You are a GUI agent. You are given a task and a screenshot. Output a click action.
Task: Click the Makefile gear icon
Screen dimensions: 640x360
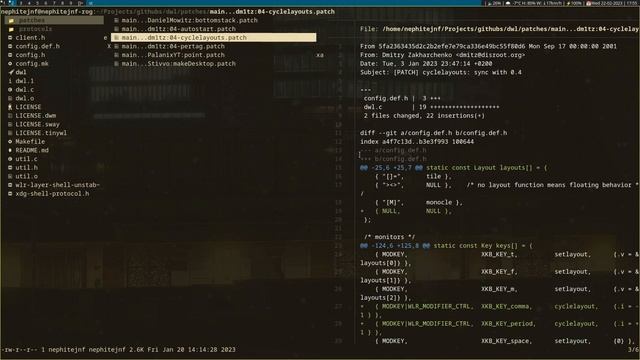click(x=10, y=142)
